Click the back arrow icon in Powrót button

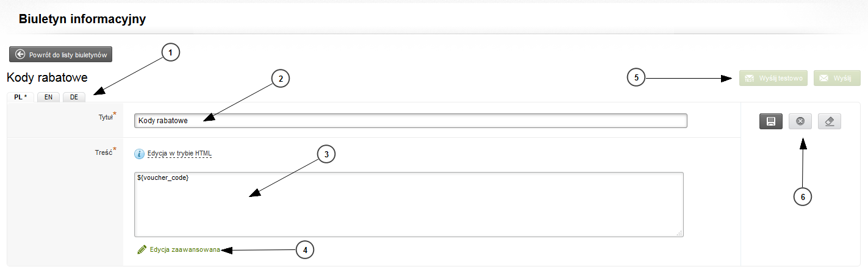tap(20, 54)
